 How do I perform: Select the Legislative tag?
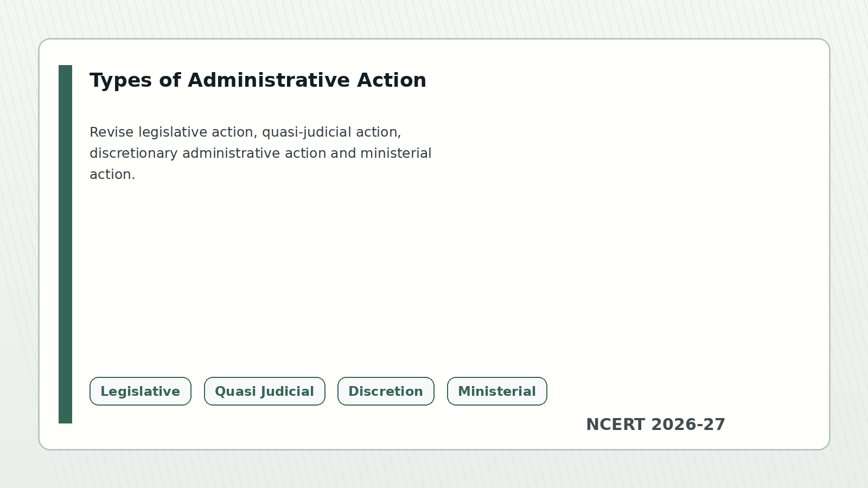[141, 391]
